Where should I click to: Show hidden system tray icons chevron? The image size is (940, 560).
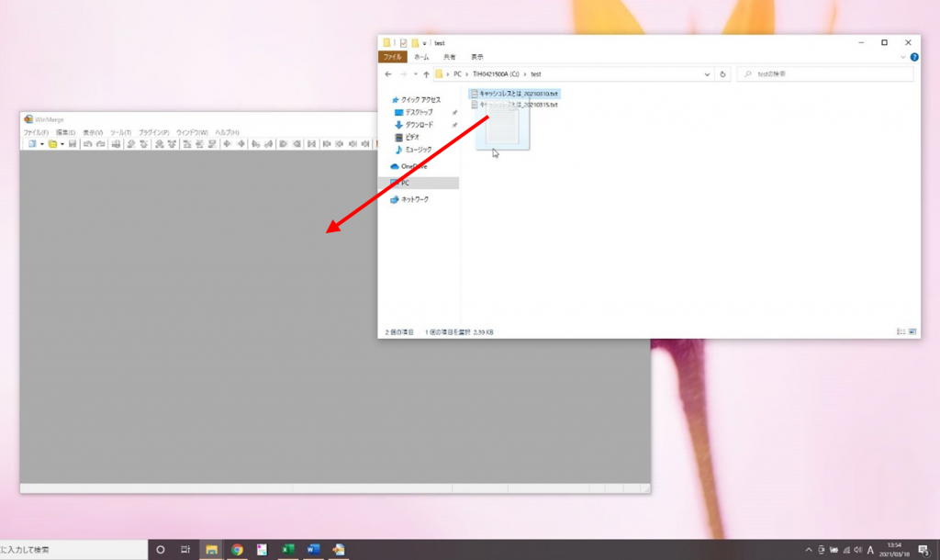809,550
